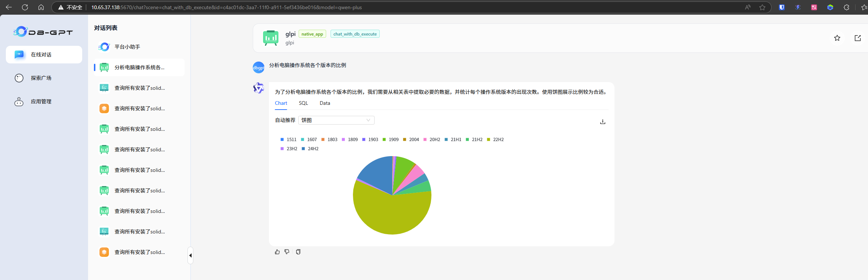Viewport: 868px width, 280px height.
Task: Toggle legend item 23H2
Action: click(x=289, y=149)
